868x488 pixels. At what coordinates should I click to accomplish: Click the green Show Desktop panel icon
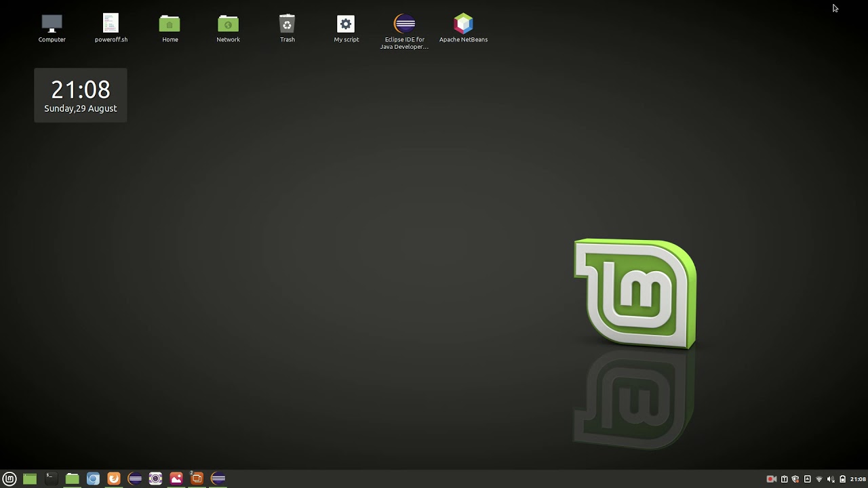[x=30, y=479]
